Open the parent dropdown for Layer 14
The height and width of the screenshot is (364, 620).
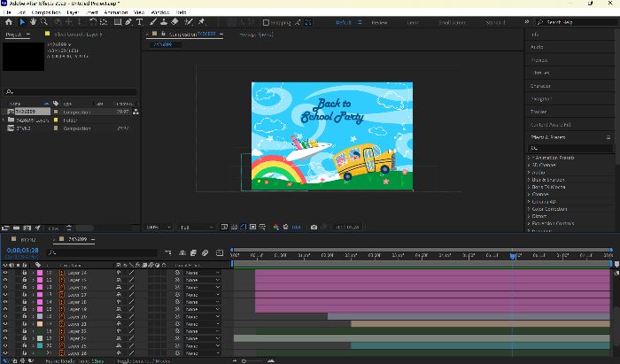click(x=202, y=273)
